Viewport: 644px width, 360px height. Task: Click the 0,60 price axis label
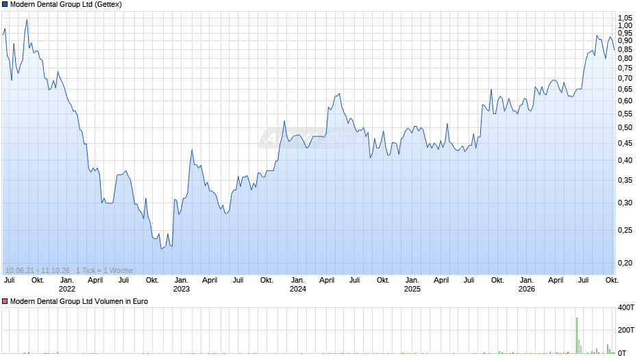click(625, 101)
